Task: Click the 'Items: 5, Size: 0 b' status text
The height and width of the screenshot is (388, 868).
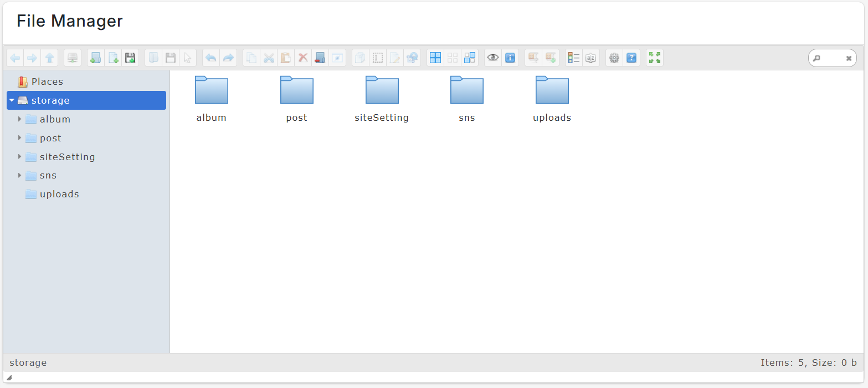Action: pyautogui.click(x=809, y=363)
